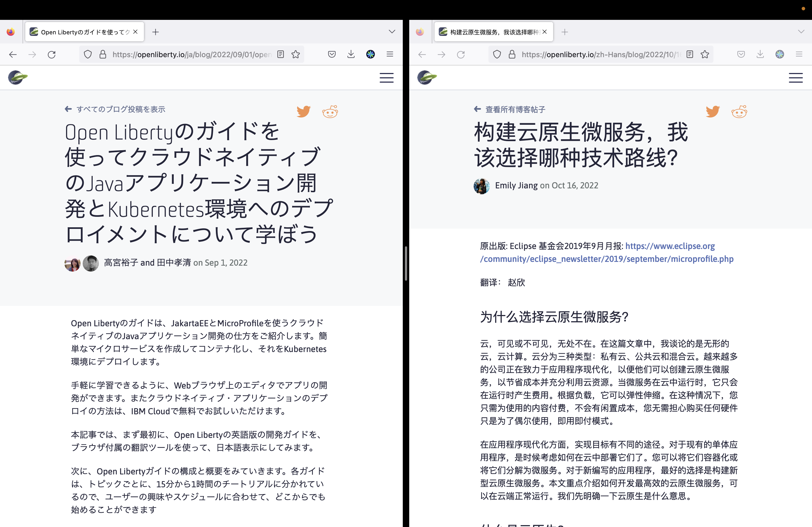The height and width of the screenshot is (527, 812).
Task: Share Japanese post on Twitter
Action: coord(303,111)
